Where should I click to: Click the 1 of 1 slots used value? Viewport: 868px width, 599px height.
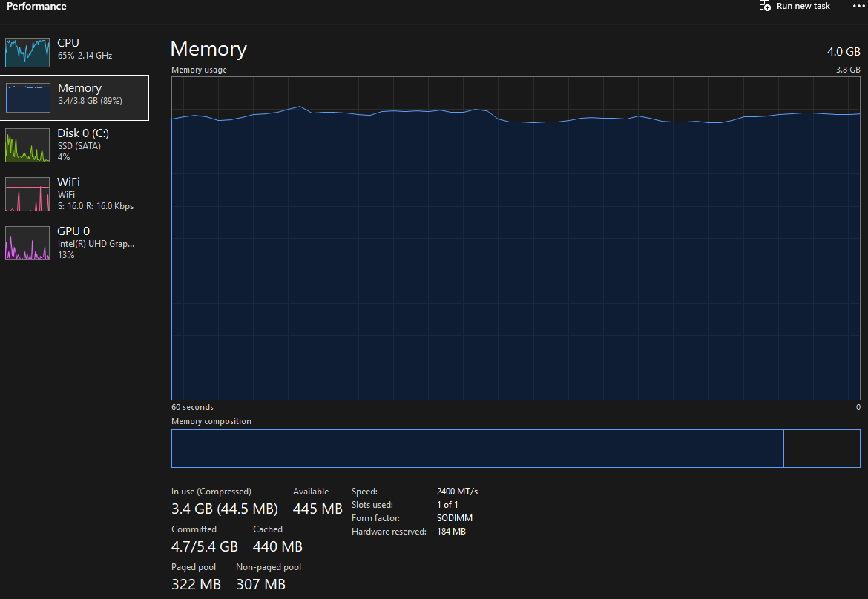(x=447, y=504)
